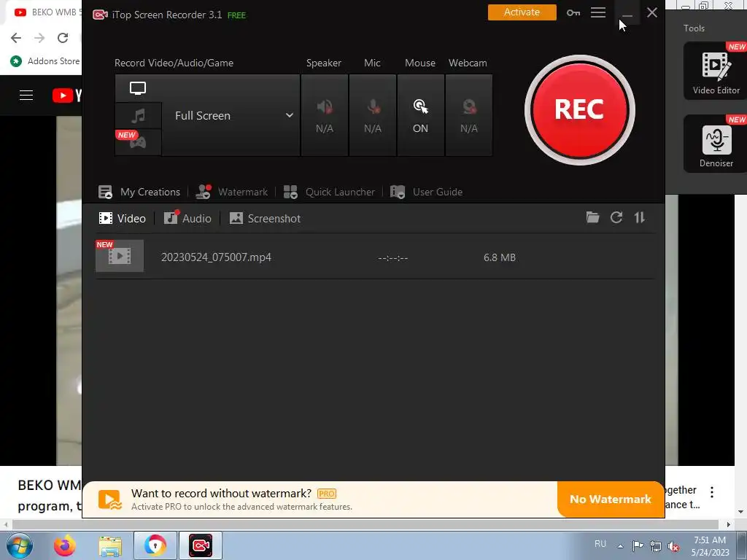The width and height of the screenshot is (747, 560).
Task: Open the taskbar clock showing 7:51 AM
Action: click(710, 546)
